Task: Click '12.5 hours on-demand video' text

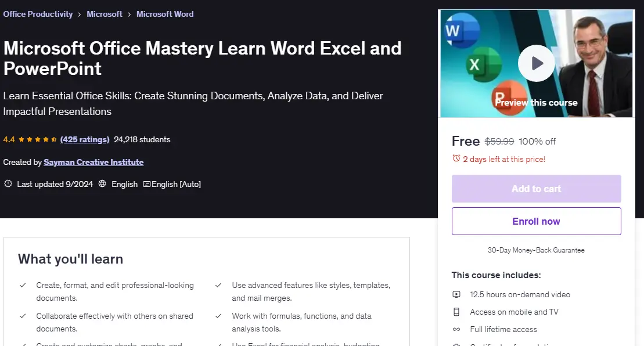Action: (520, 294)
